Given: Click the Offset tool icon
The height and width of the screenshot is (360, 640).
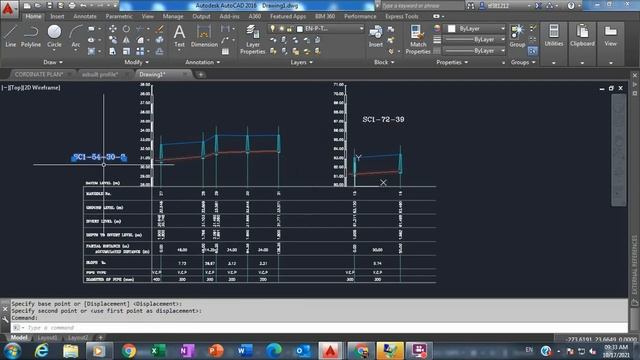Looking at the screenshot, I should point(160,51).
